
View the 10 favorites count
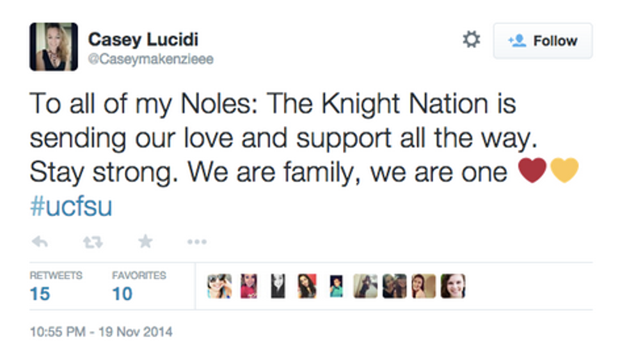pyautogui.click(x=122, y=294)
